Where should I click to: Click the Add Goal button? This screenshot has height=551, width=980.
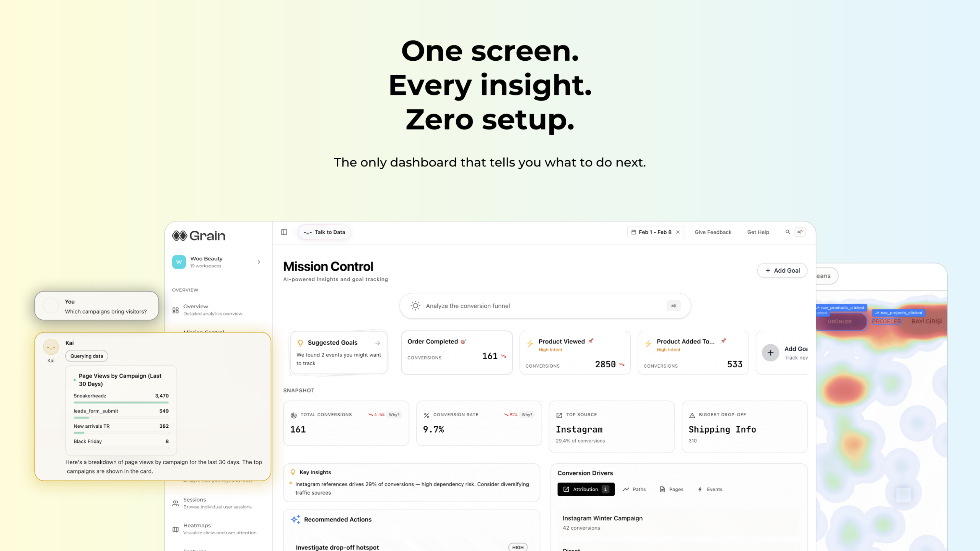click(782, 270)
